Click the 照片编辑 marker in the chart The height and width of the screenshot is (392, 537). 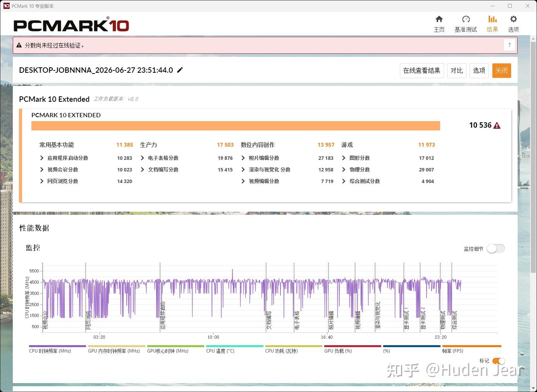pos(331,320)
